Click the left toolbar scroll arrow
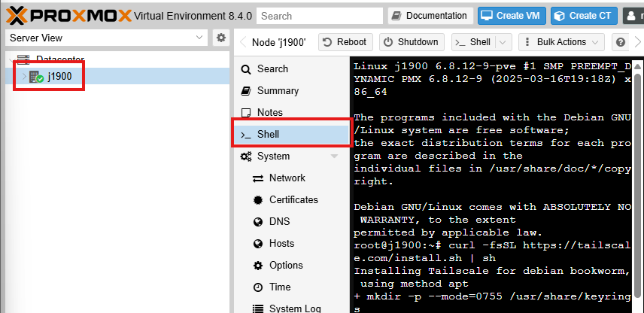The height and width of the screenshot is (313, 644). click(x=243, y=42)
